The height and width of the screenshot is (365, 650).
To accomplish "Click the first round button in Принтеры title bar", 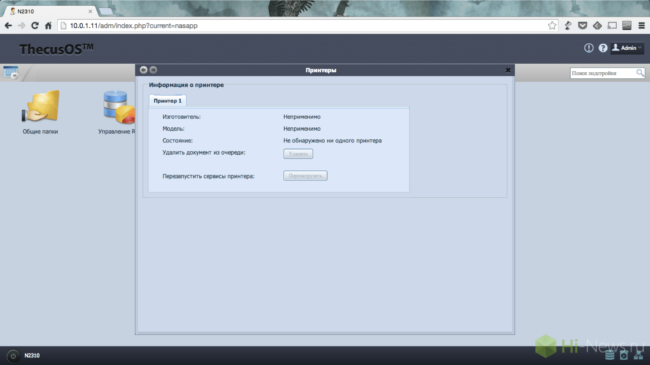I will coord(143,70).
